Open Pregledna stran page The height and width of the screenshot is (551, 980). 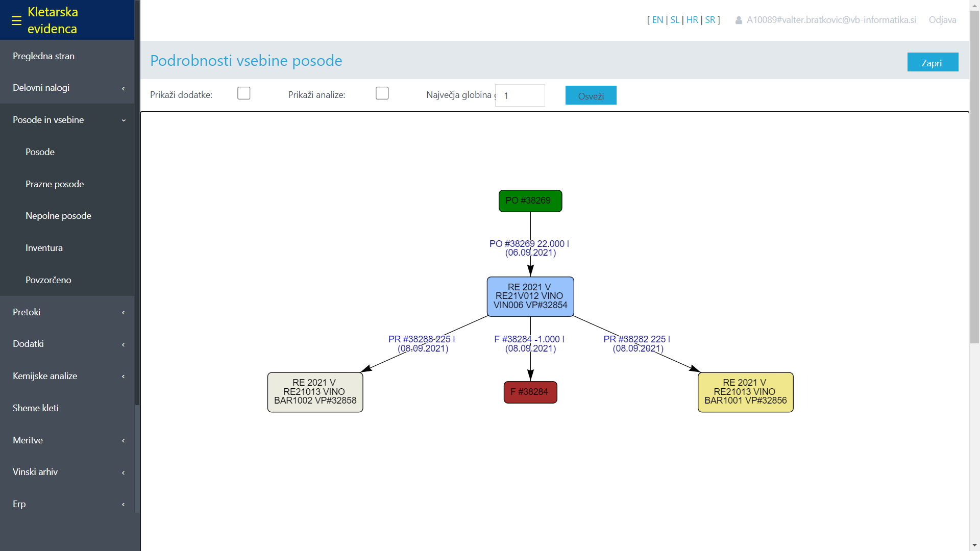click(67, 56)
